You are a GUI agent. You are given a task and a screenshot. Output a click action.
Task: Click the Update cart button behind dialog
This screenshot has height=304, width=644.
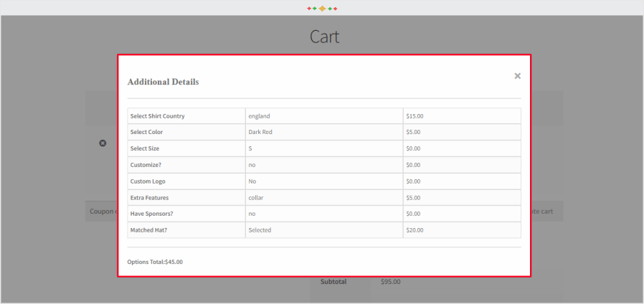[x=546, y=212]
